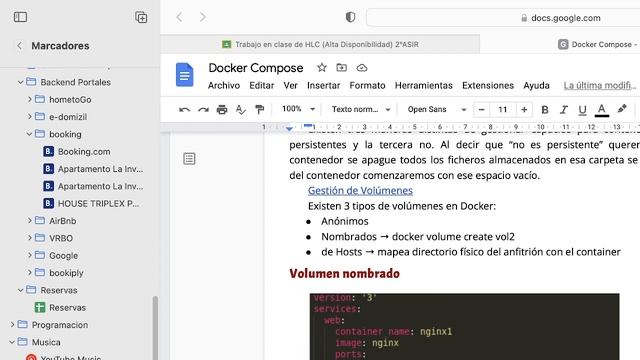Toggle italic formatting
640x360 pixels.
pos(564,109)
